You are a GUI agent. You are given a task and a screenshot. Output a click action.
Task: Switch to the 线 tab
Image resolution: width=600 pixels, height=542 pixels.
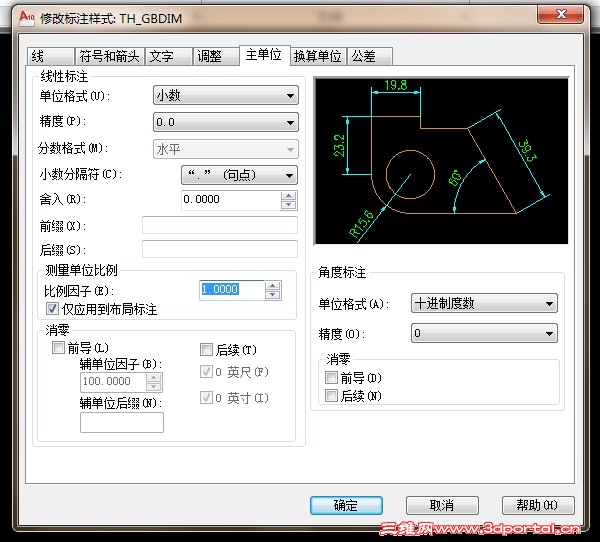(51, 57)
